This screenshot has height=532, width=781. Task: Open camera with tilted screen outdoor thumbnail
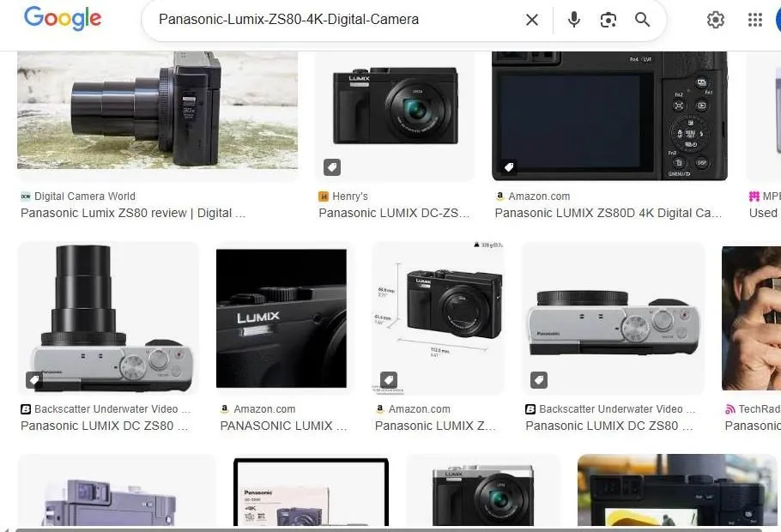tap(677, 490)
